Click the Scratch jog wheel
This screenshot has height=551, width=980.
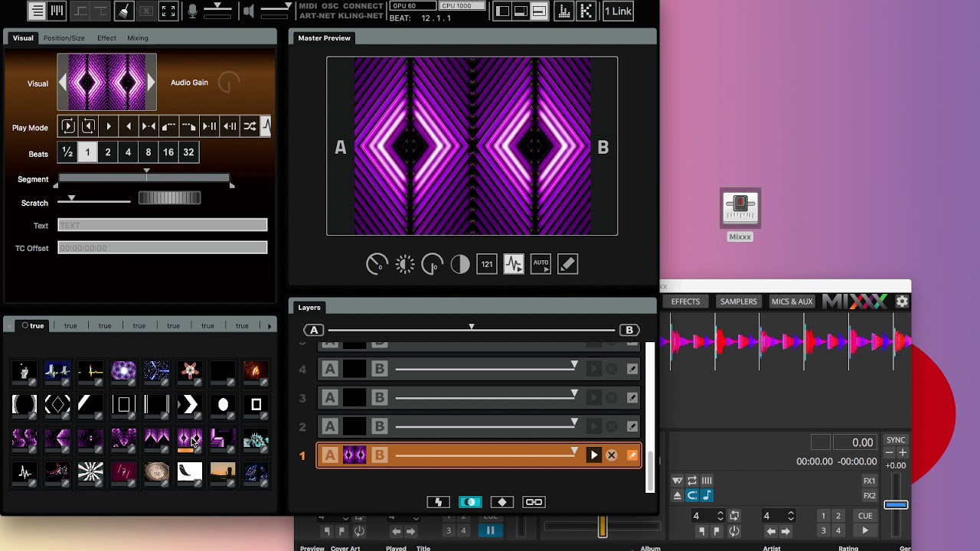pos(169,199)
